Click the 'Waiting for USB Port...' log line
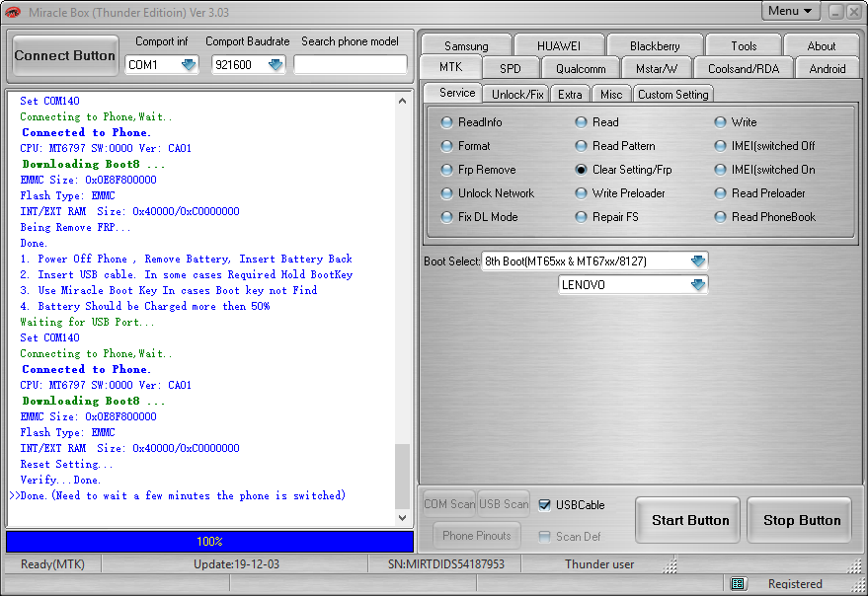Viewport: 868px width, 596px height. coord(88,322)
